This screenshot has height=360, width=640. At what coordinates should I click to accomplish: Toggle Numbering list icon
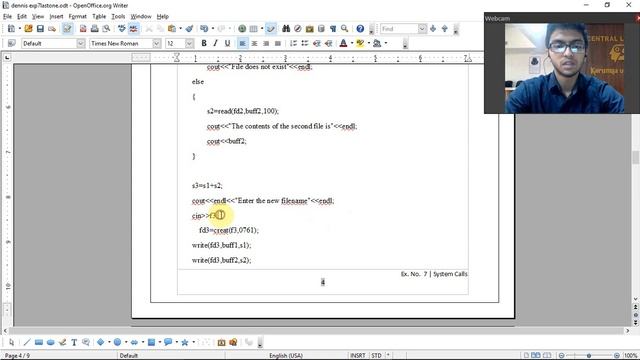coord(293,43)
